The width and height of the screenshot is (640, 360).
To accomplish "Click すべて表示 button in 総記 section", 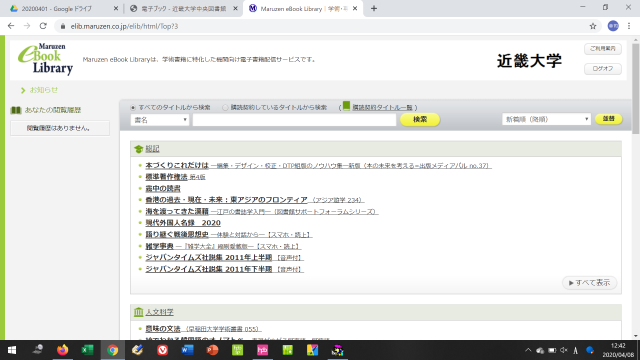I will pos(589,282).
